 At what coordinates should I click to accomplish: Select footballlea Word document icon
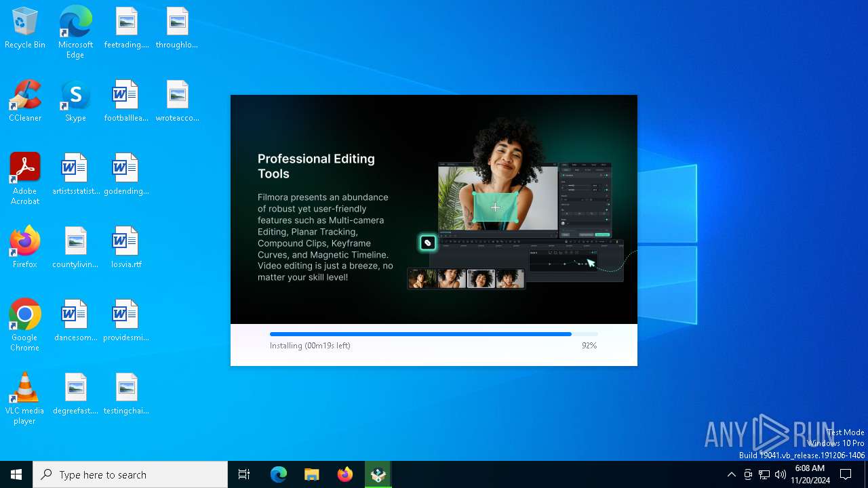tap(126, 102)
